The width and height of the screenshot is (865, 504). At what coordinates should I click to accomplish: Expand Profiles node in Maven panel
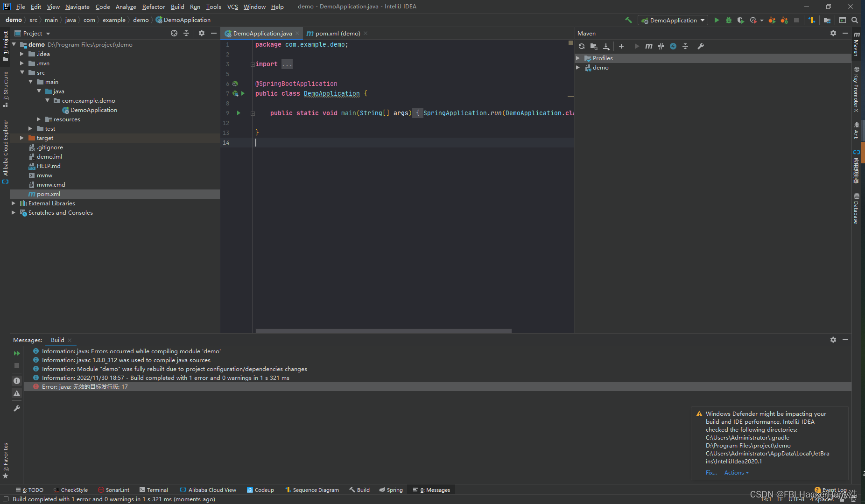[578, 58]
